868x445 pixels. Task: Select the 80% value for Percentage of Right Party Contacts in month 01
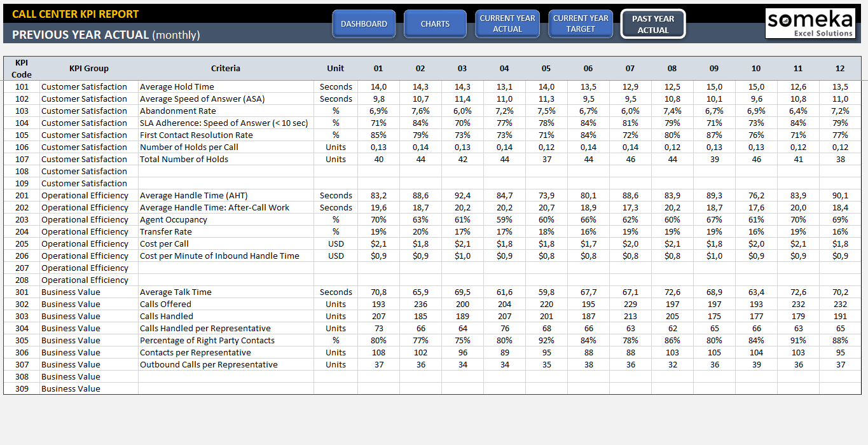[x=378, y=340]
